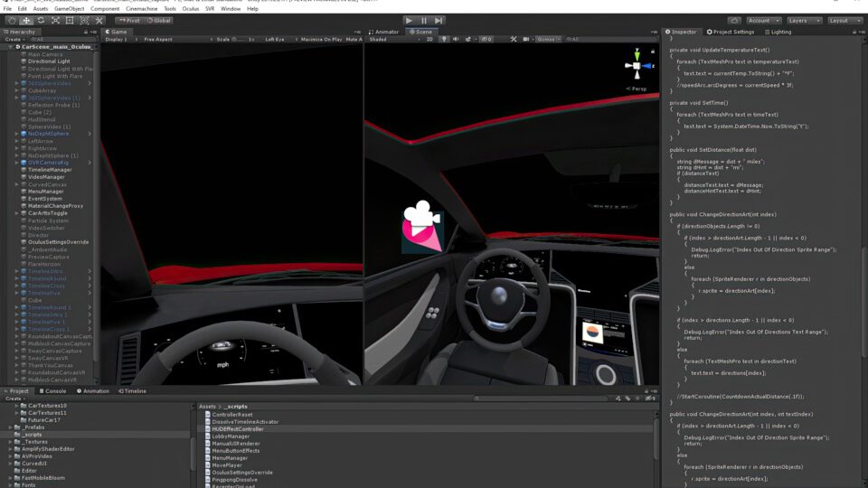The image size is (868, 488).
Task: Click the Hierarchy Create button
Action: (14, 39)
